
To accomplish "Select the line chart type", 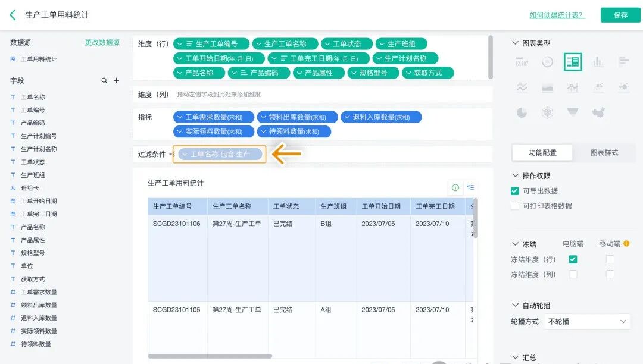I will click(522, 87).
